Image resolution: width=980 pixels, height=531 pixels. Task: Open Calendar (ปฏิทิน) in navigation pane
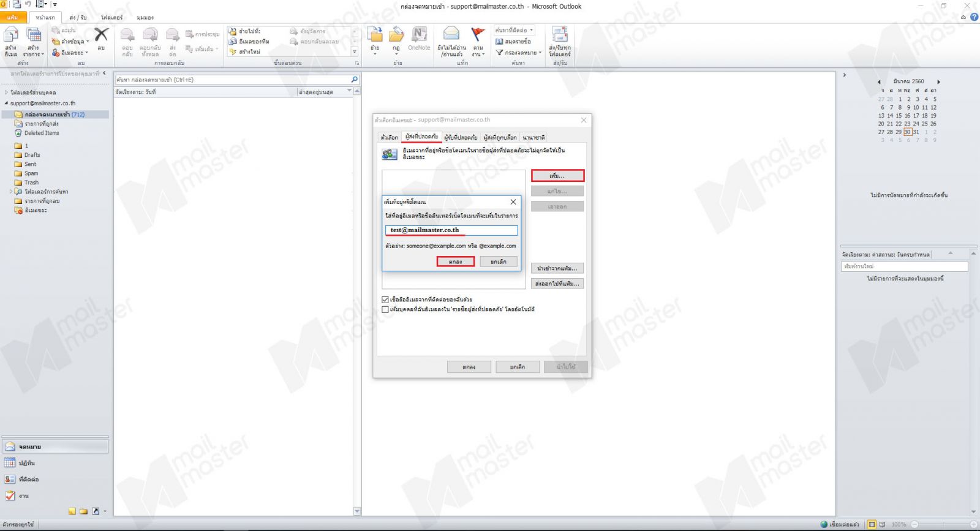coord(55,463)
